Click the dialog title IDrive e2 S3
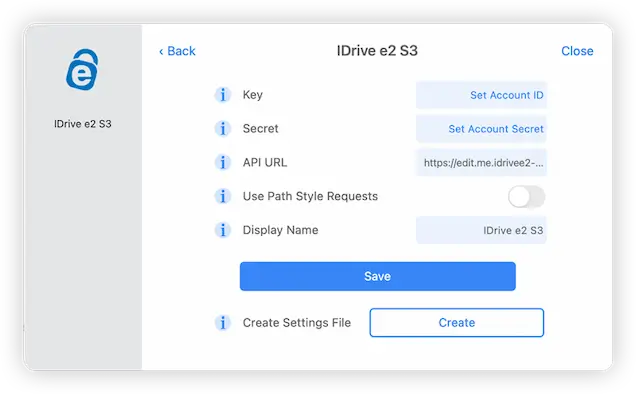636x394 pixels. point(377,51)
